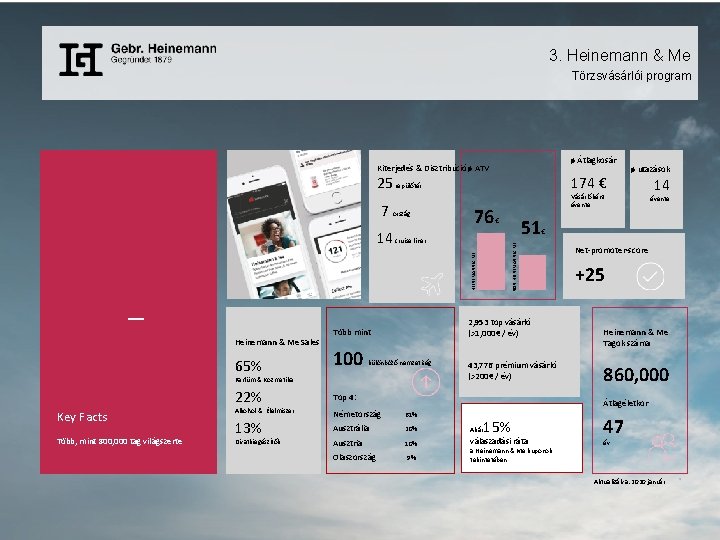Image resolution: width=720 pixels, height=540 pixels.
Task: Click the 'Key Facts' heading on red panel
Action: click(x=82, y=417)
